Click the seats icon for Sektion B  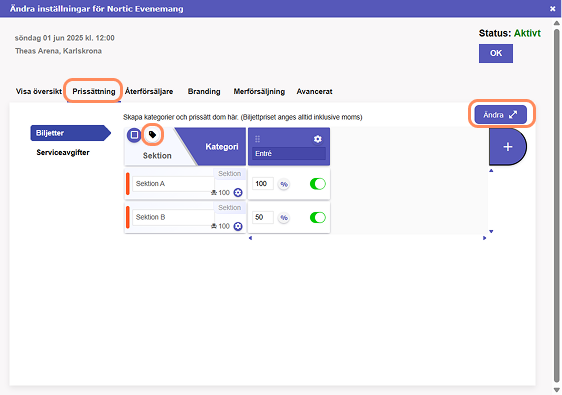click(x=214, y=226)
